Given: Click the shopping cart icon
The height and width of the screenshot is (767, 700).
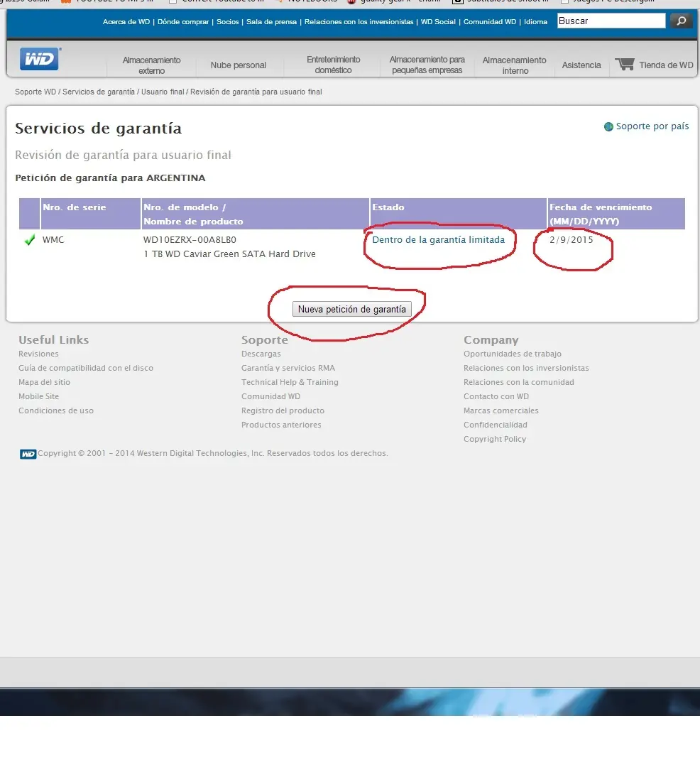Looking at the screenshot, I should click(x=624, y=64).
